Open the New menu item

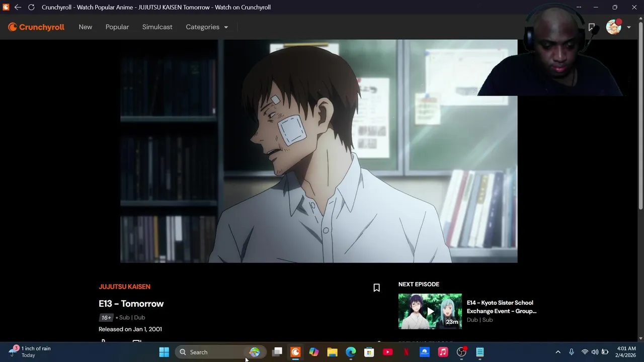(86, 27)
